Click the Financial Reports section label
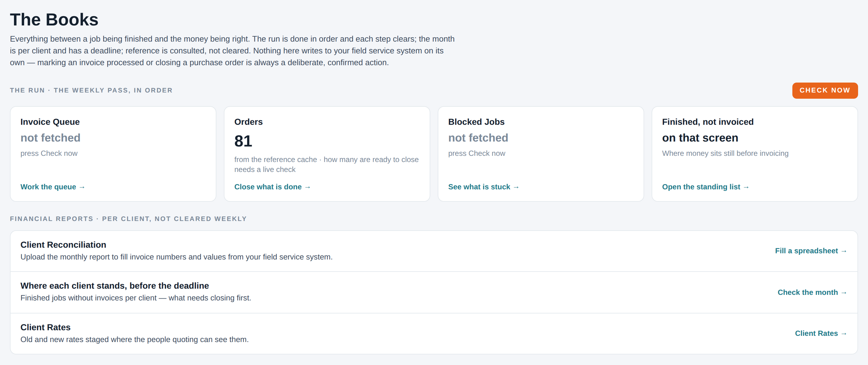 (128, 219)
